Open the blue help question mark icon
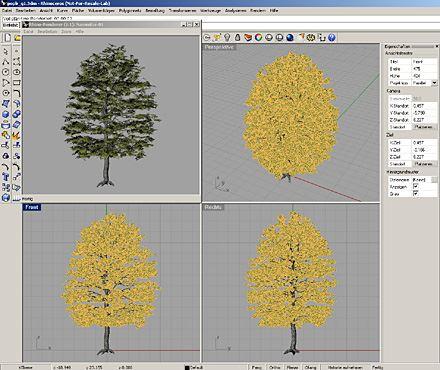This screenshot has height=370, width=440. tap(332, 37)
